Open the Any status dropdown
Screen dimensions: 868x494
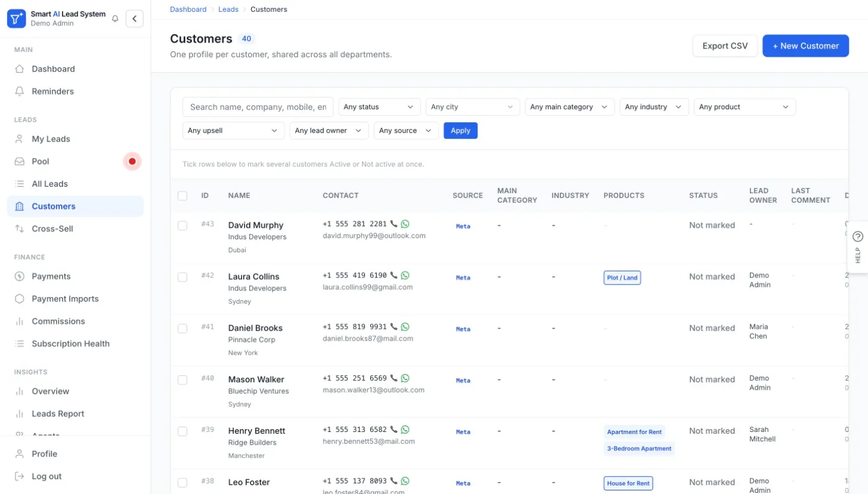click(x=379, y=107)
